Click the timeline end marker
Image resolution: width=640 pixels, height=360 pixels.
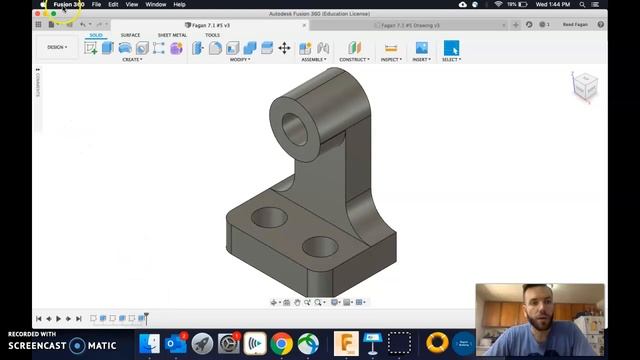(x=147, y=318)
